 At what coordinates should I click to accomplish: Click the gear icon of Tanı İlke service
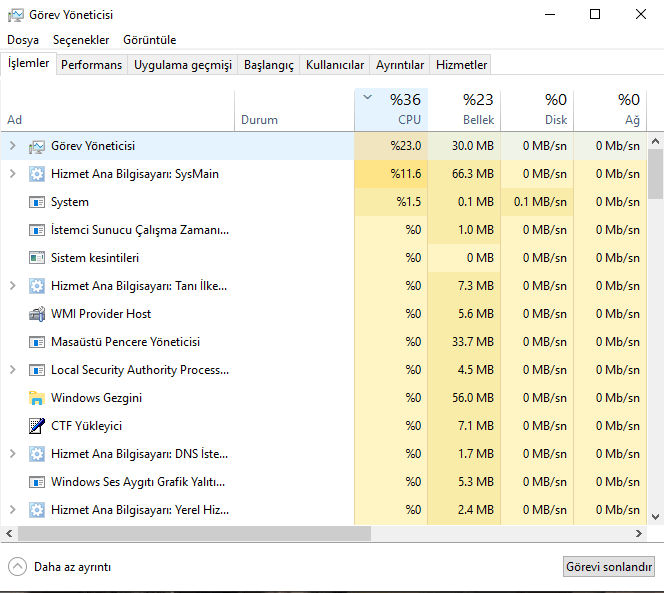pos(37,286)
